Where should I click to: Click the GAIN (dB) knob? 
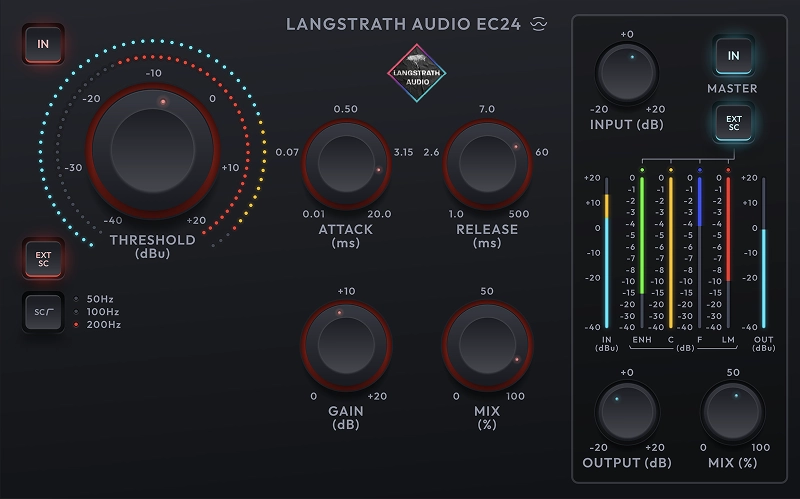pyautogui.click(x=346, y=345)
